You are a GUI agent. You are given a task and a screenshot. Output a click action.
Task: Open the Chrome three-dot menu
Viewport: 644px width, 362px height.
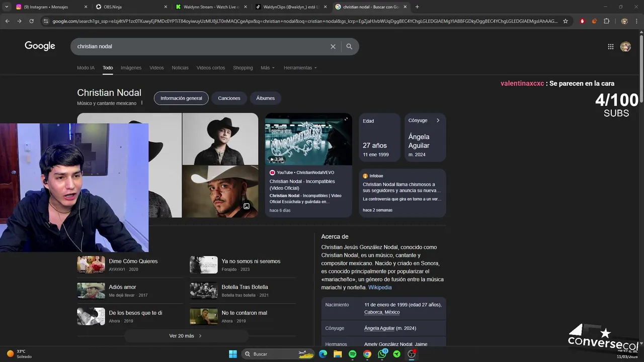coord(637,21)
